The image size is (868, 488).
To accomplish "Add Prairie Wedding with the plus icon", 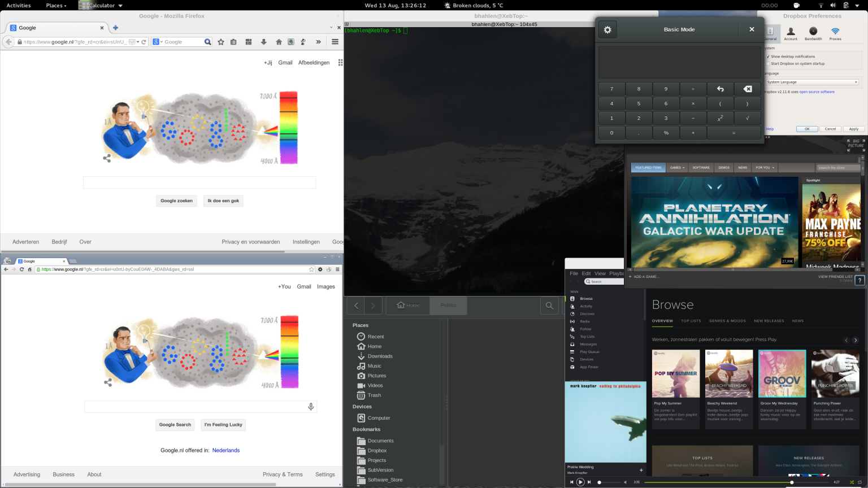I will click(641, 470).
